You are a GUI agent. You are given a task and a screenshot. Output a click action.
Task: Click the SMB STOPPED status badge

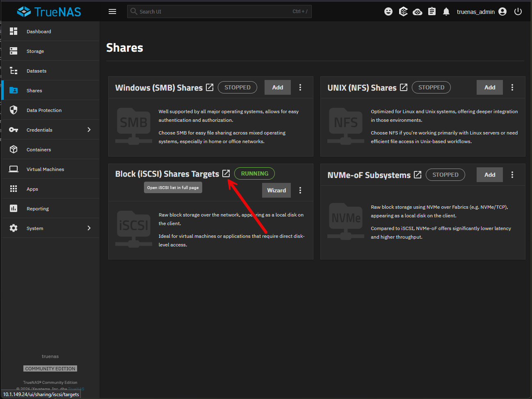[237, 87]
